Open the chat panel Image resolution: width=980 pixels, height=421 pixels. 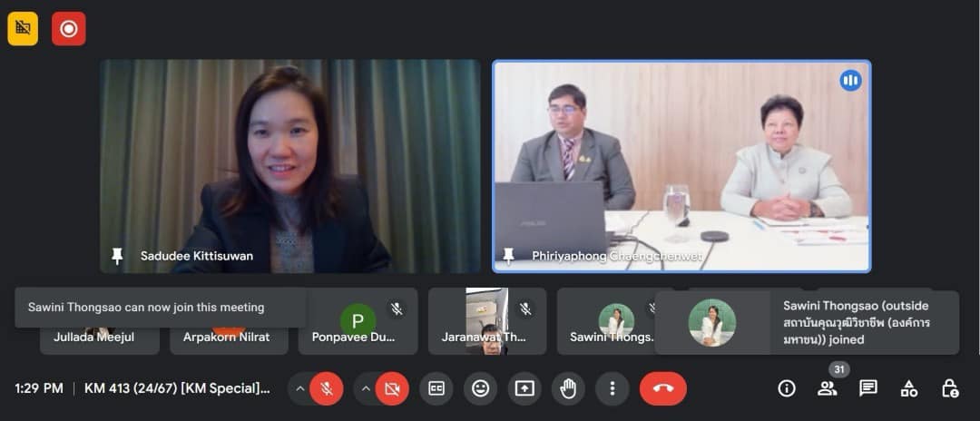click(868, 388)
